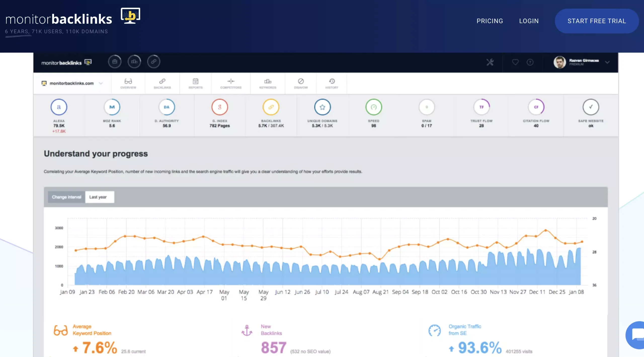Switch to the Backlinks tab
Viewport: 644px width, 357px height.
pos(162,84)
